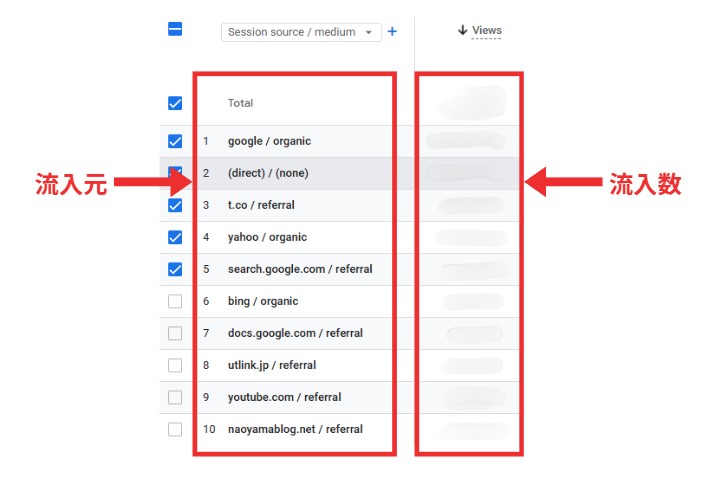This screenshot has width=712, height=481.
Task: Uncheck the search.google.com / referral checkbox
Action: click(x=175, y=269)
